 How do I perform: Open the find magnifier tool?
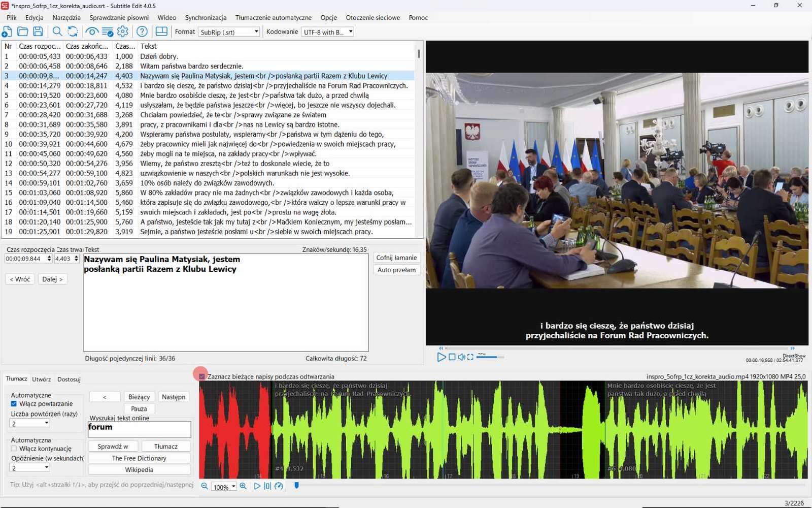(x=57, y=31)
